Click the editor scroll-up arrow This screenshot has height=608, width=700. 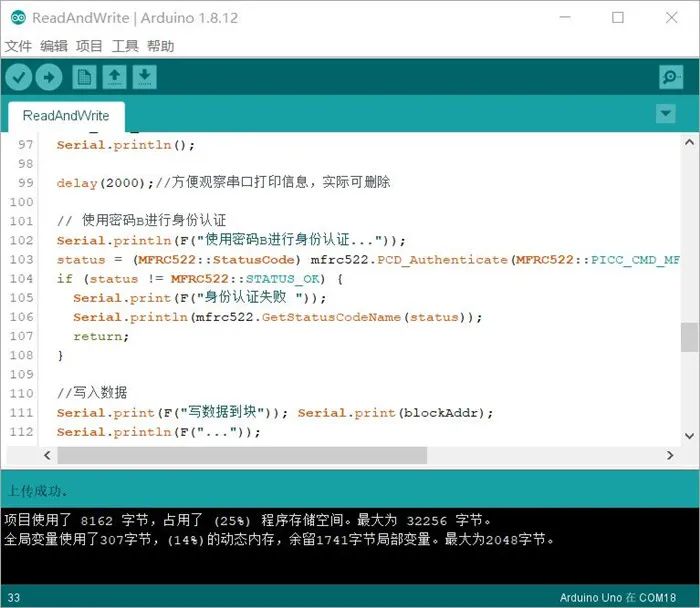click(689, 142)
